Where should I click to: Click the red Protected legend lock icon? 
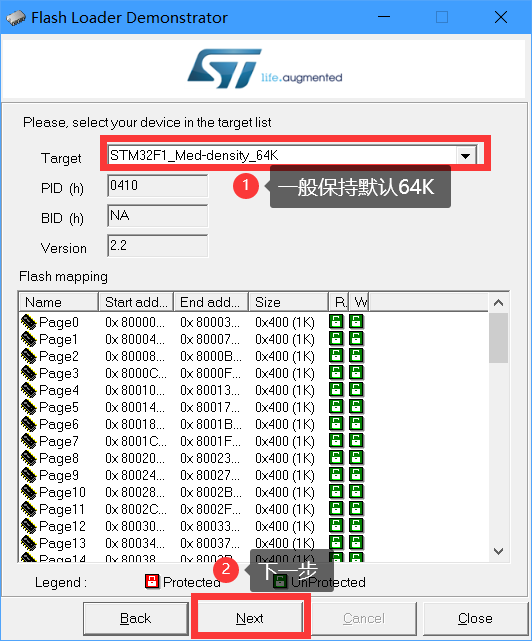tap(152, 581)
